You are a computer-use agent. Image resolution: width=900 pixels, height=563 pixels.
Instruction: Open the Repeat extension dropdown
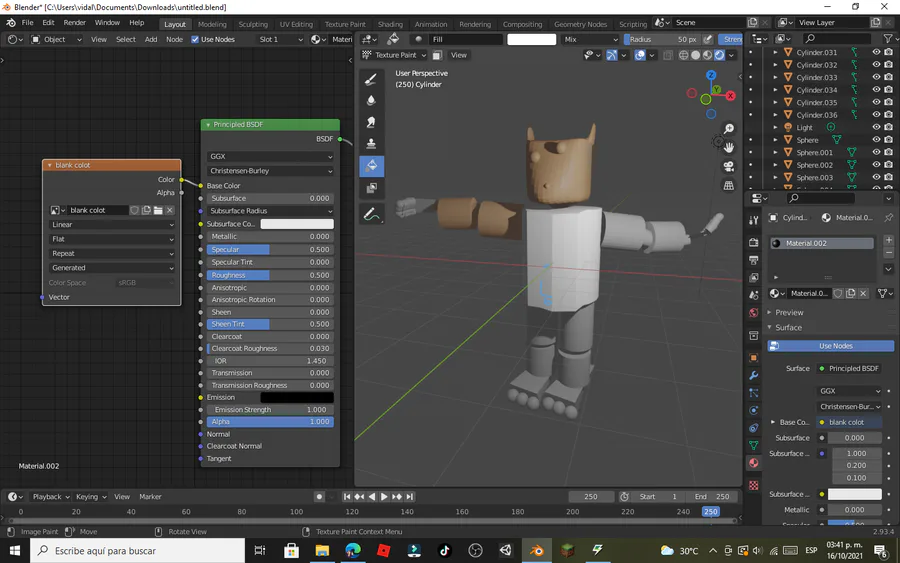click(112, 253)
